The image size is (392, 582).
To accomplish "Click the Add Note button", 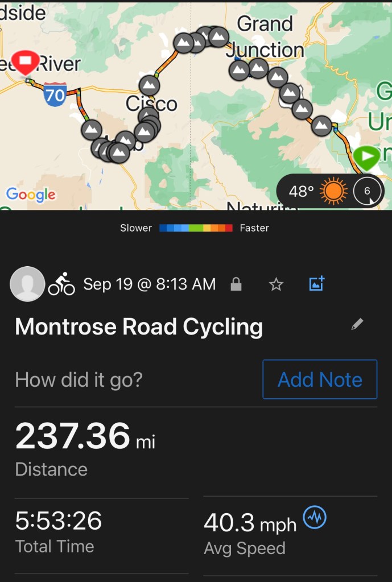I will [320, 379].
